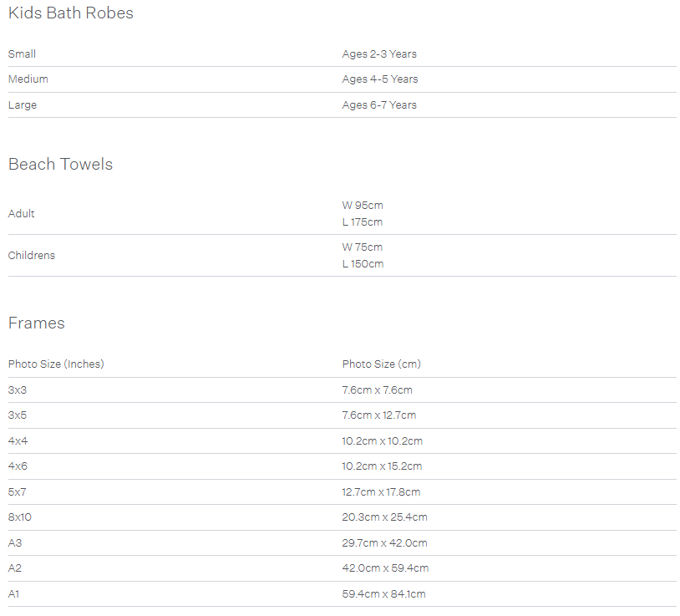This screenshot has height=616, width=680.
Task: Click the Ages 4-5 Years text
Action: click(380, 79)
